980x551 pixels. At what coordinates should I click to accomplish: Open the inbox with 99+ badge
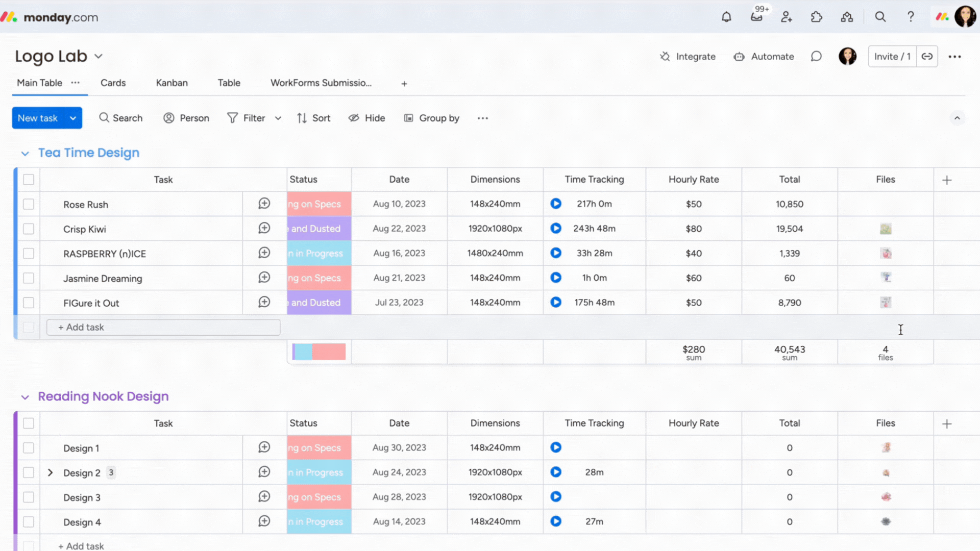pyautogui.click(x=756, y=17)
